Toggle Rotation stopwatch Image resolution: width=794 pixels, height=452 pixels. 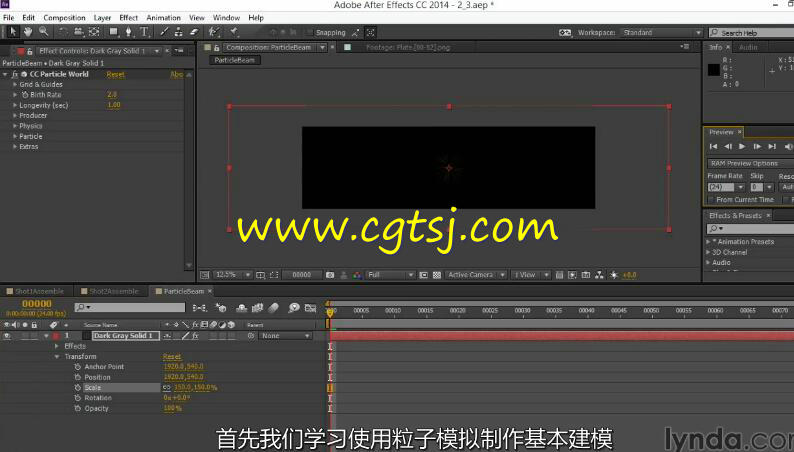[77, 398]
